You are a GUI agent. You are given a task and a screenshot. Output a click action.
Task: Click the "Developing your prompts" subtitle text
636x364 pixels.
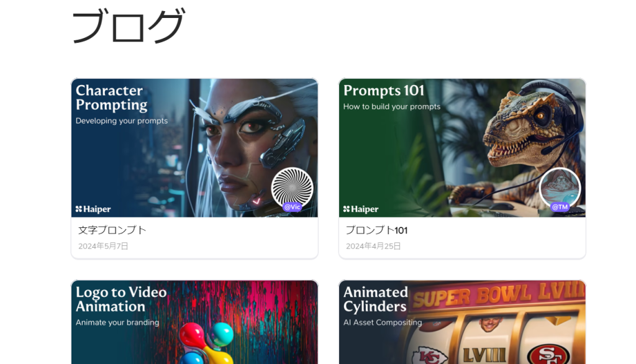coord(122,121)
